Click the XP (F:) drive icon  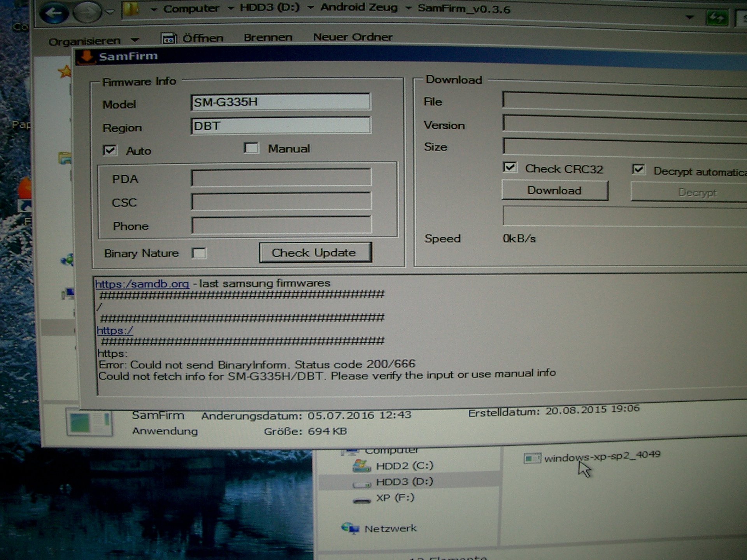(362, 500)
